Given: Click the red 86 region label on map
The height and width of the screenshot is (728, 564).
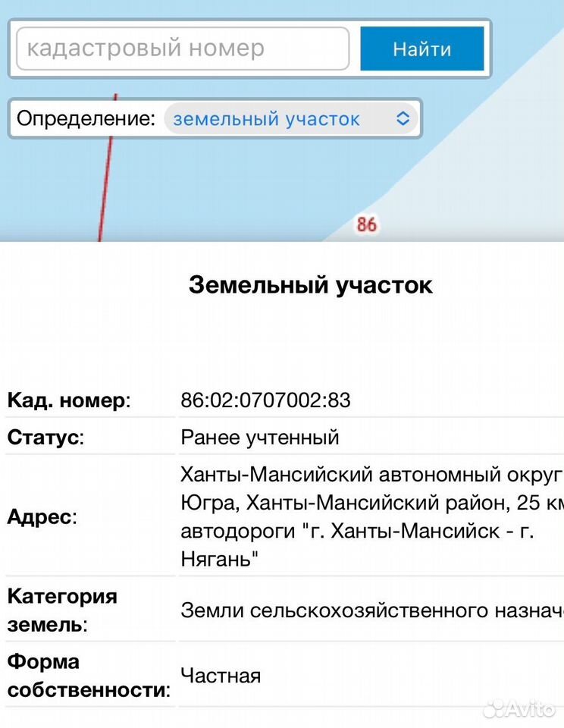Looking at the screenshot, I should (x=366, y=224).
